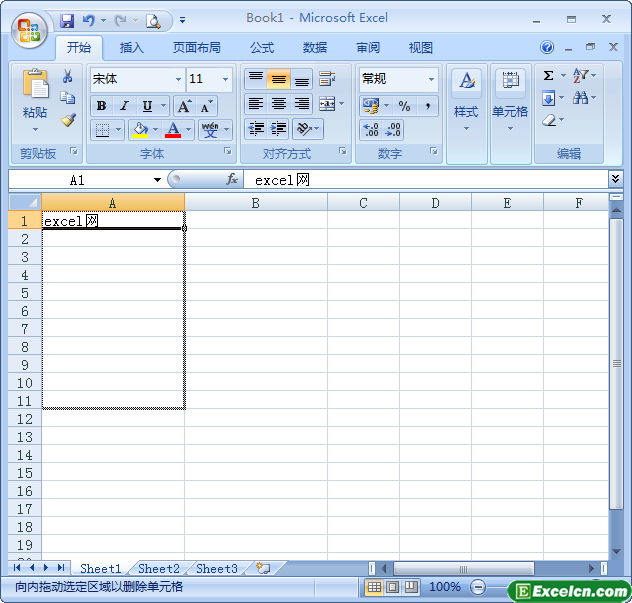The height and width of the screenshot is (603, 632).
Task: Increase font size with large A
Action: click(185, 106)
